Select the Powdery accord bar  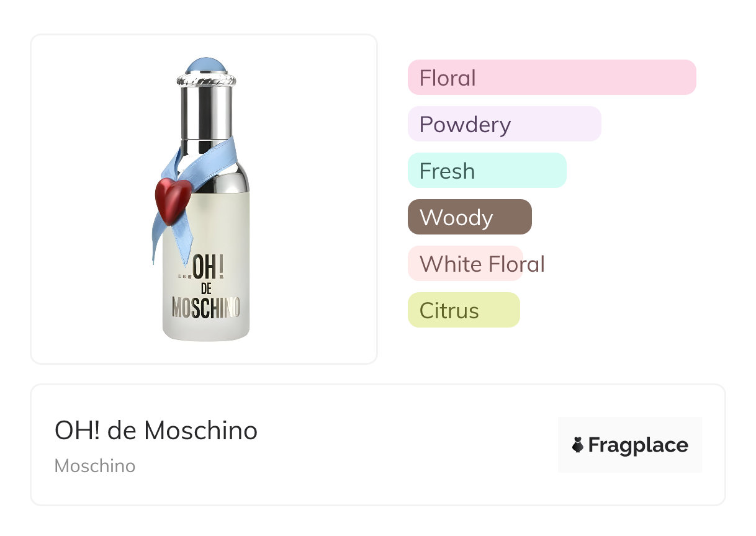point(504,124)
